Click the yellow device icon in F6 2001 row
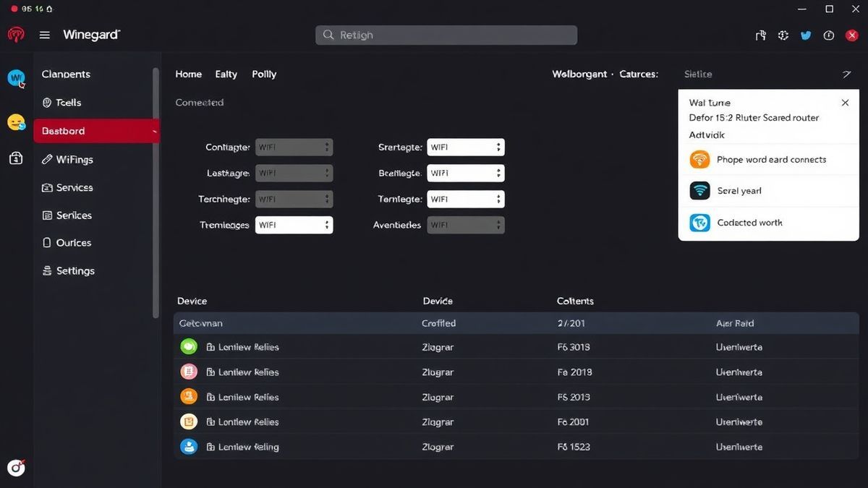 [189, 421]
